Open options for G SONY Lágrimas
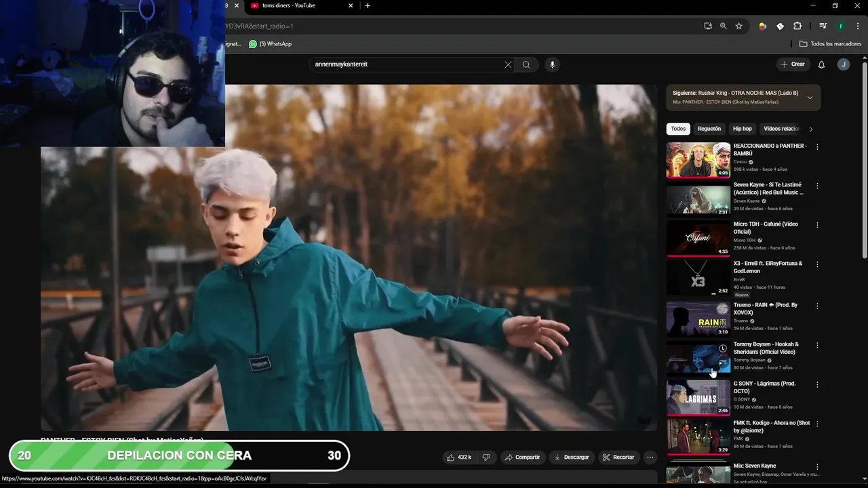 click(x=817, y=384)
